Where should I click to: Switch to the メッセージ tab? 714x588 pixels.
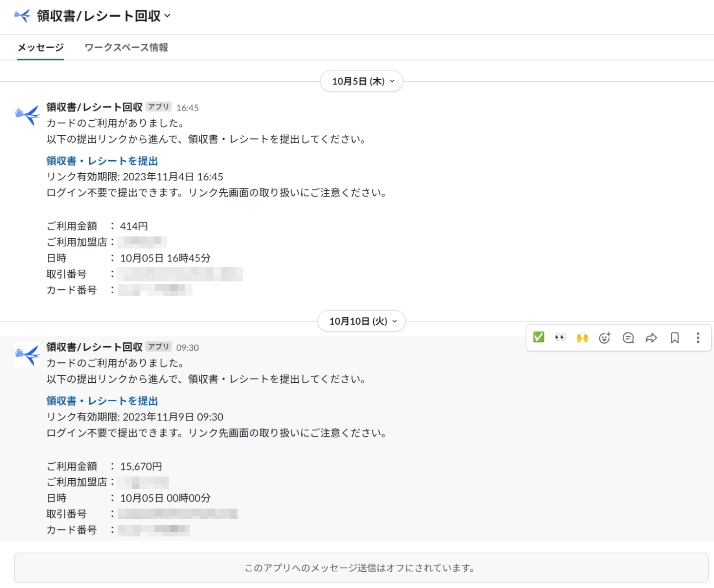click(40, 47)
